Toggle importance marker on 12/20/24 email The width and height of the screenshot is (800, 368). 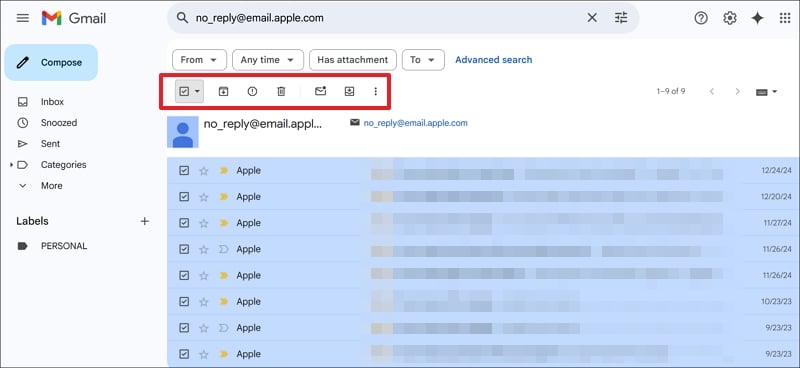click(x=223, y=197)
